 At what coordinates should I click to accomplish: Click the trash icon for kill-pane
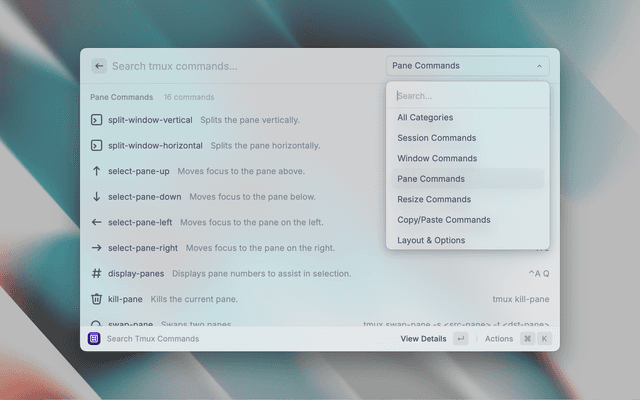coord(97,299)
